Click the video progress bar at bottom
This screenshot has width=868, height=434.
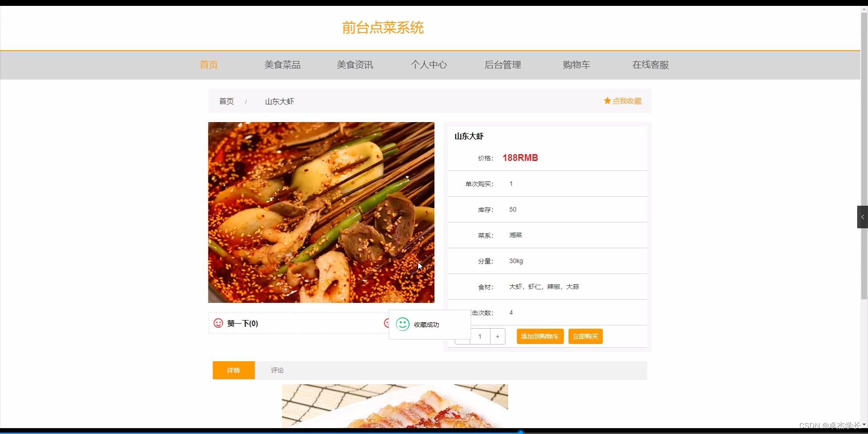click(x=434, y=432)
